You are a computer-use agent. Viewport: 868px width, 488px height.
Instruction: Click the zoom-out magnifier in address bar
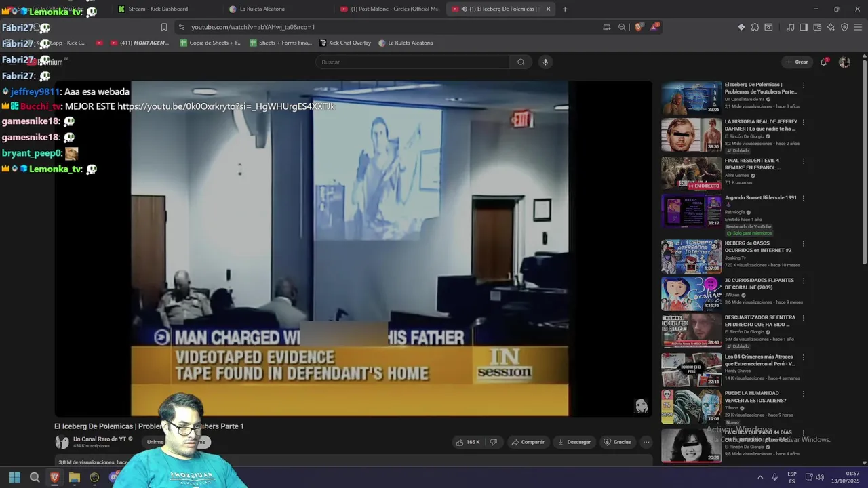tap(622, 27)
